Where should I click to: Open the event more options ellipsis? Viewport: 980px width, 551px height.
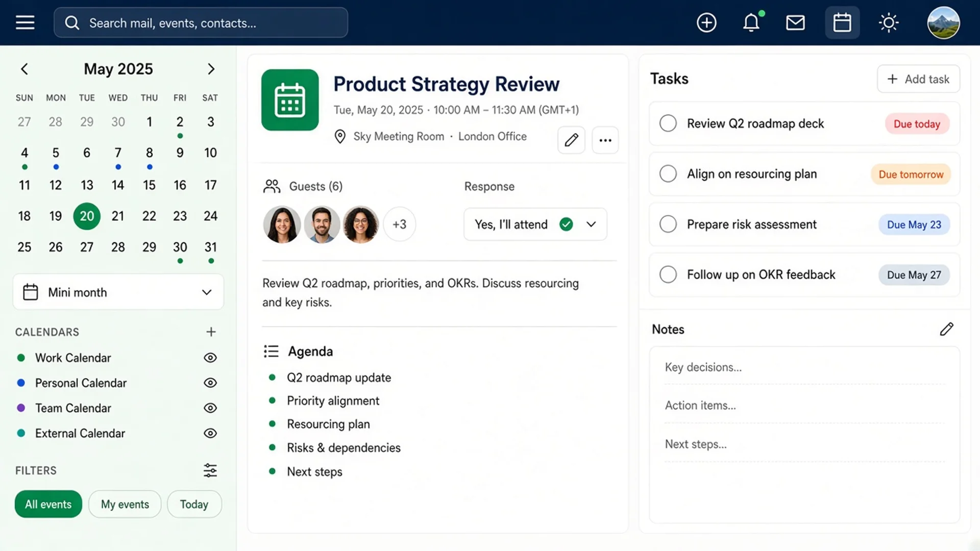click(x=605, y=140)
